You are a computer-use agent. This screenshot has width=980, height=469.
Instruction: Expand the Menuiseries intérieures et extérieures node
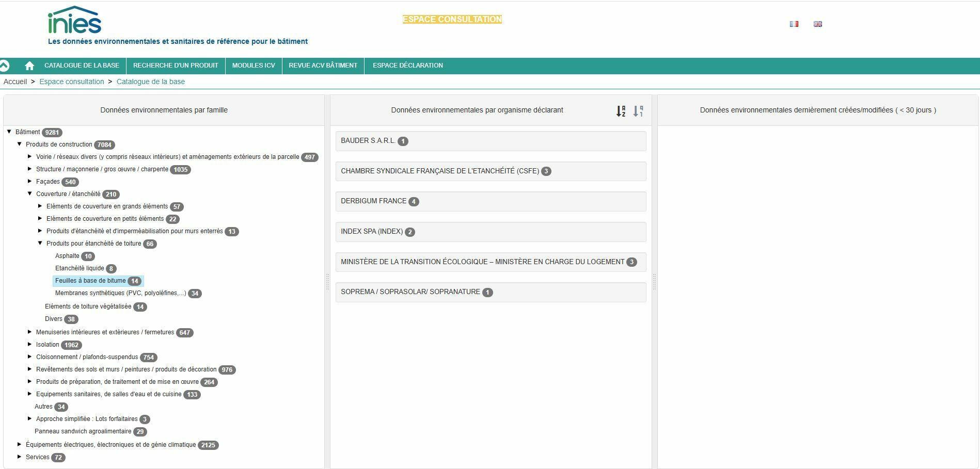29,332
